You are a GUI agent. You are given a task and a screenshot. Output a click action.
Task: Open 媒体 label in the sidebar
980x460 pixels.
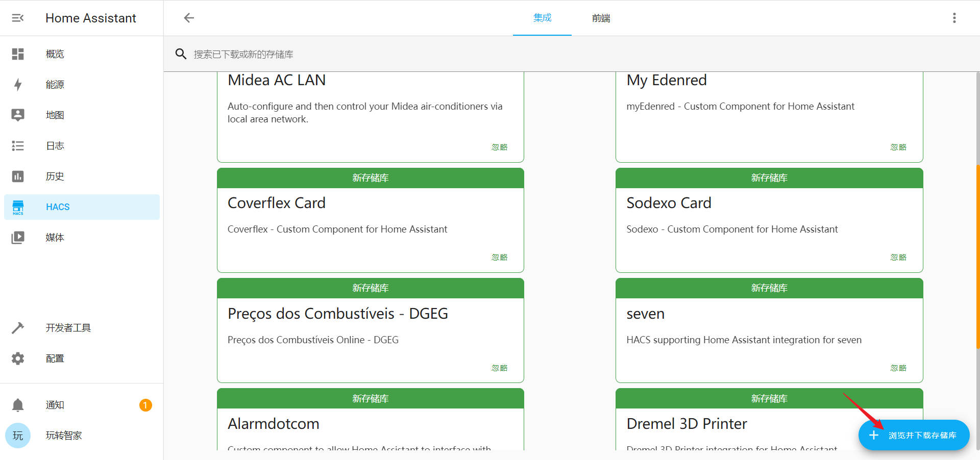click(55, 238)
